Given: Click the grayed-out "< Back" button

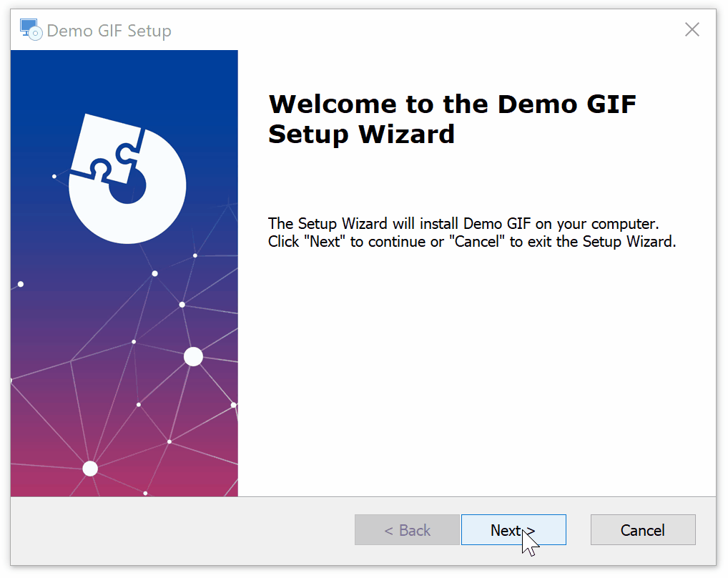Looking at the screenshot, I should (x=406, y=529).
